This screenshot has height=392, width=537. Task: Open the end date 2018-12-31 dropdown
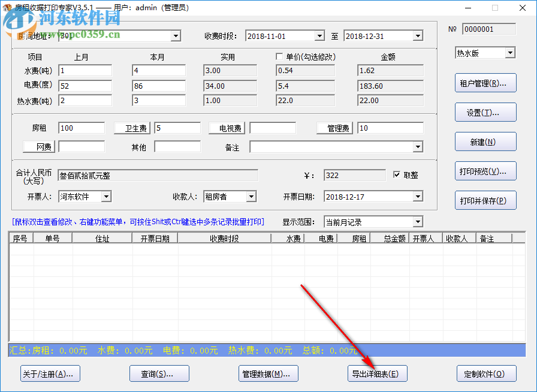coord(418,35)
